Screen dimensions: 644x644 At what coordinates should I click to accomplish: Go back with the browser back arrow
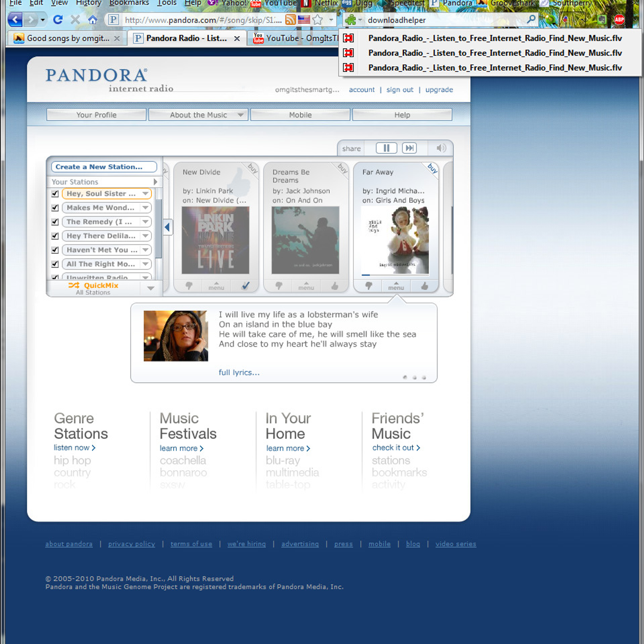click(x=15, y=19)
